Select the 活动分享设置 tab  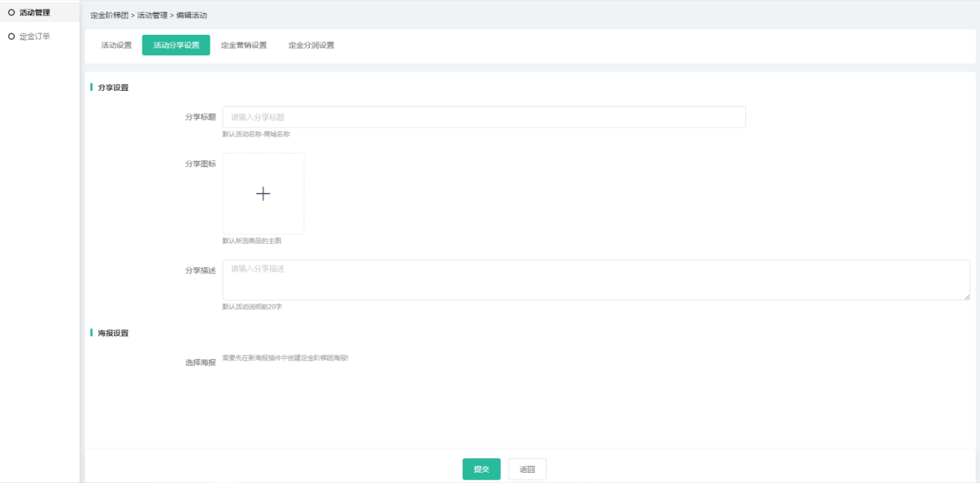(x=176, y=46)
